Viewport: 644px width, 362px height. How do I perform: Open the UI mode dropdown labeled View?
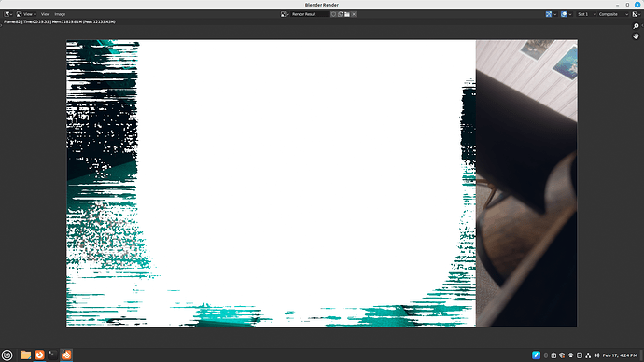pyautogui.click(x=26, y=14)
